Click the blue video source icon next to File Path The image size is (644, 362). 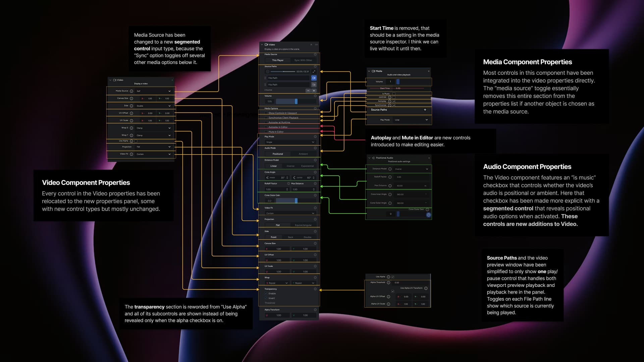coord(314,78)
